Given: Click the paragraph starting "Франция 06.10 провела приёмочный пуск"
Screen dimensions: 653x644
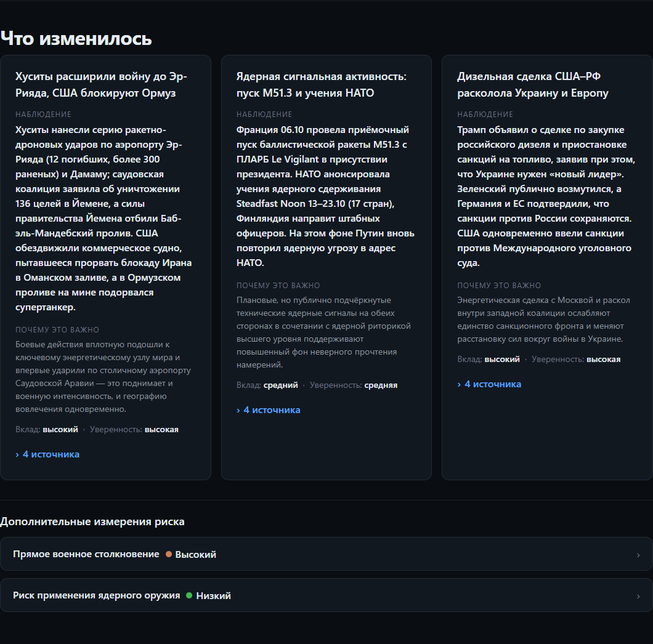Looking at the screenshot, I should pos(326,196).
